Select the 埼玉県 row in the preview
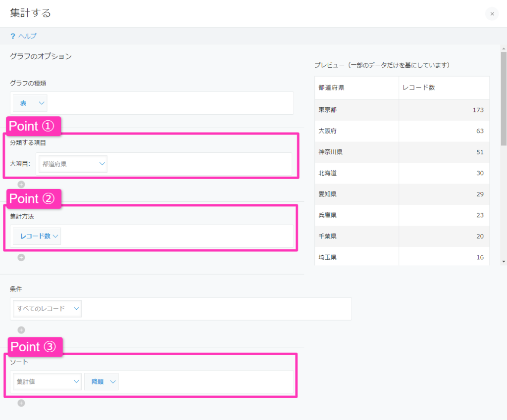This screenshot has height=420, width=507. (x=402, y=257)
